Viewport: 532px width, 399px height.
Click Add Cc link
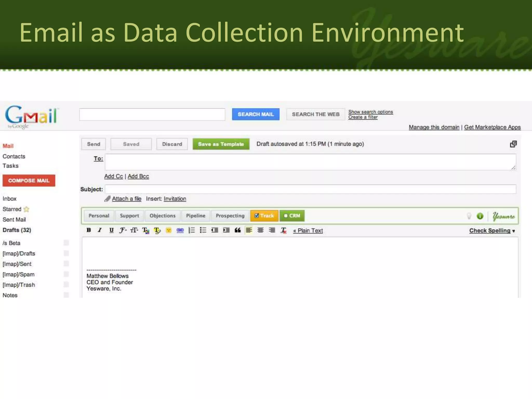[x=114, y=176]
